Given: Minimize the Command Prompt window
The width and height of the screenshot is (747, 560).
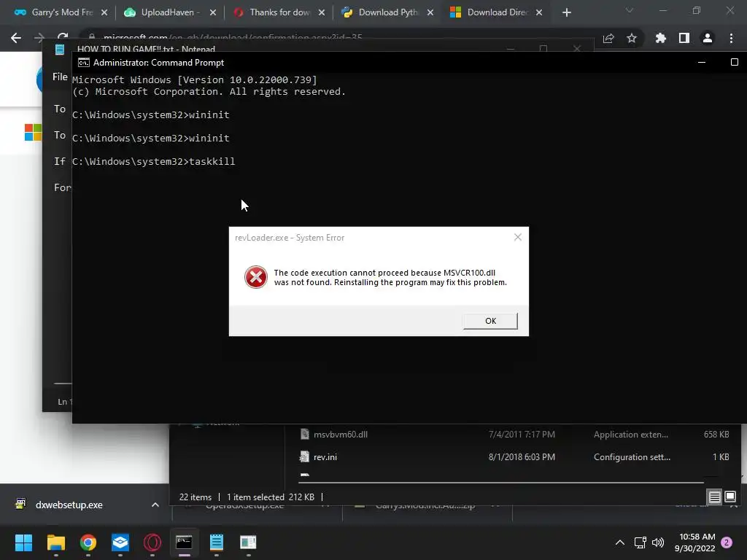Looking at the screenshot, I should pos(702,63).
